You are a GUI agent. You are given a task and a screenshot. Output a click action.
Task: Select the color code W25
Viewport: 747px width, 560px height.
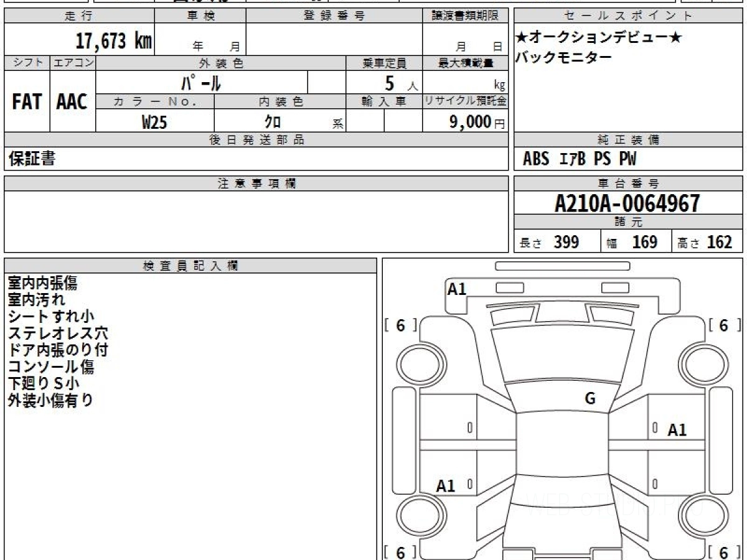(154, 122)
